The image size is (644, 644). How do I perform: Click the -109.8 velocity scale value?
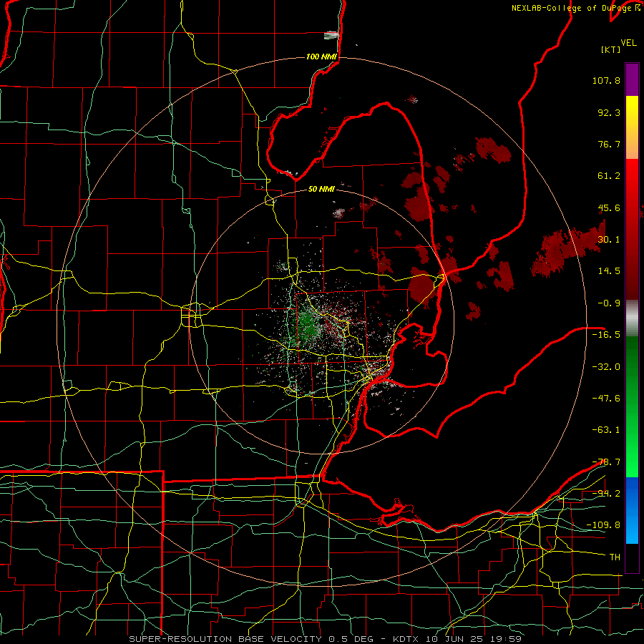(604, 525)
